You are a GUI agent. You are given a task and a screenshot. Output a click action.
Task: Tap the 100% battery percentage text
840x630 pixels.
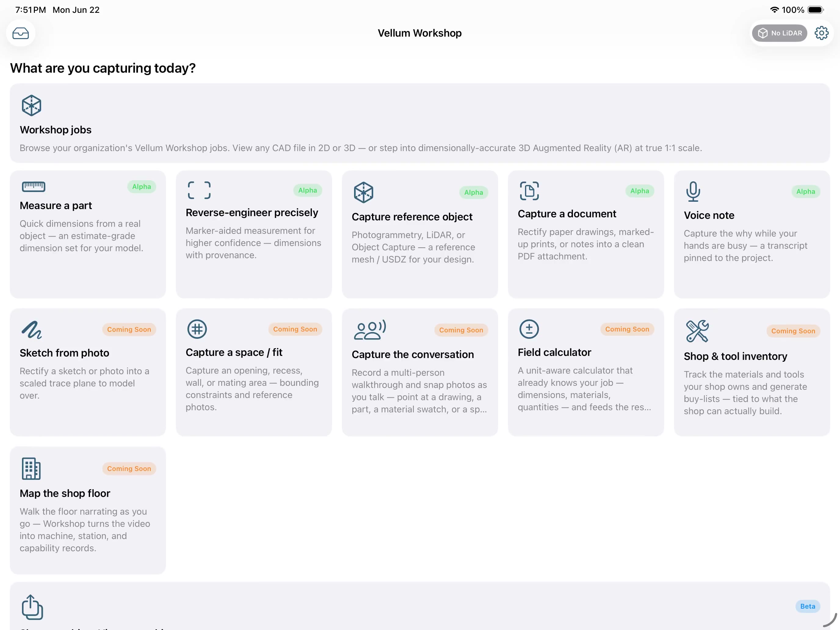[x=793, y=10]
